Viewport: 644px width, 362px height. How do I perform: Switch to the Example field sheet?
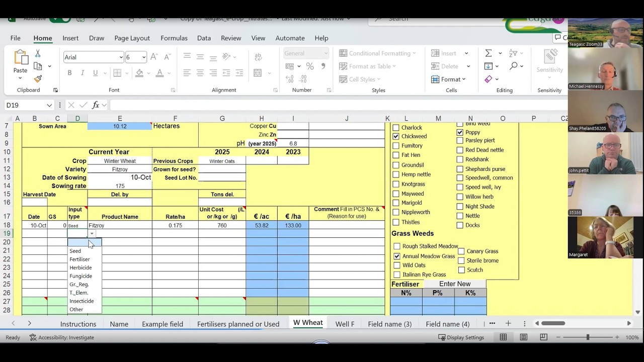[x=163, y=324]
